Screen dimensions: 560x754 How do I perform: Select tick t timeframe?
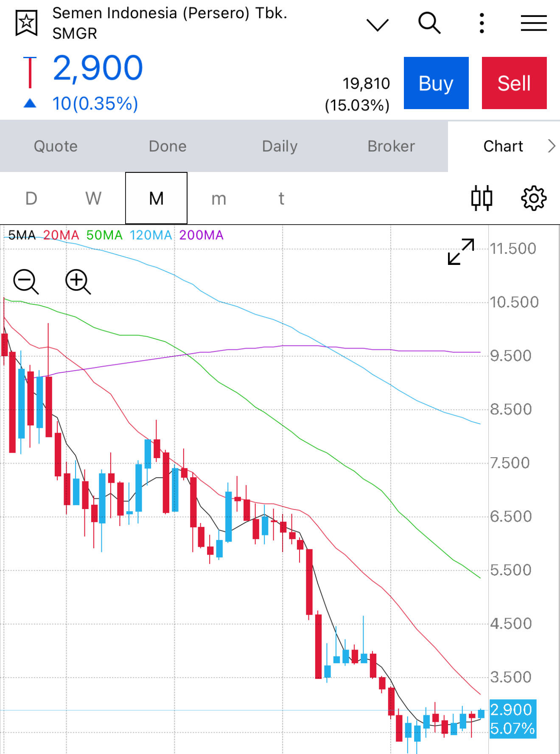pos(281,198)
